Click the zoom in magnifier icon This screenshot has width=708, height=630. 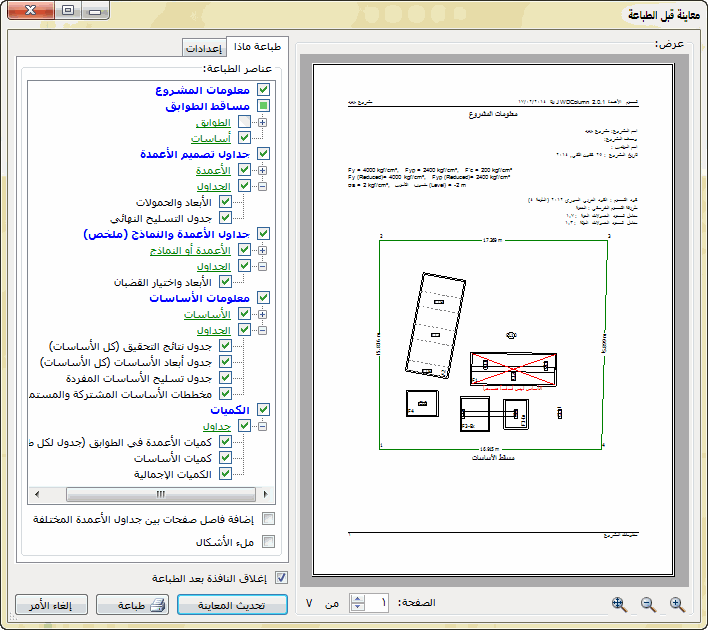click(x=677, y=603)
